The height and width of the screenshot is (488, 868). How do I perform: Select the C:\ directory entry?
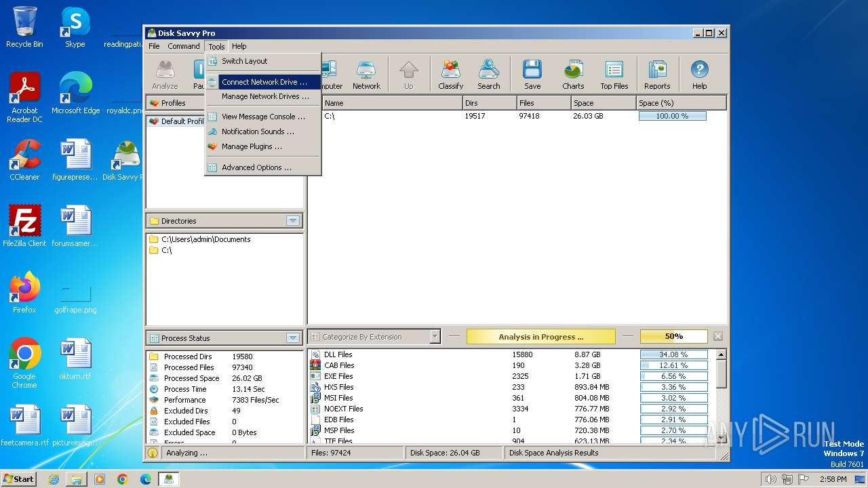tap(166, 250)
